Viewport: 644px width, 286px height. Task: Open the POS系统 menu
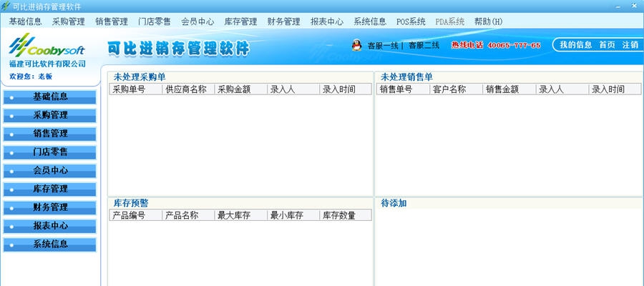pyautogui.click(x=411, y=21)
